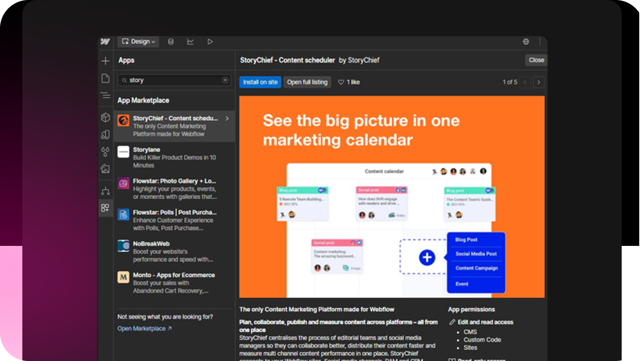Click the 'by StoryChief' author text
644x361 pixels.
pyautogui.click(x=359, y=60)
